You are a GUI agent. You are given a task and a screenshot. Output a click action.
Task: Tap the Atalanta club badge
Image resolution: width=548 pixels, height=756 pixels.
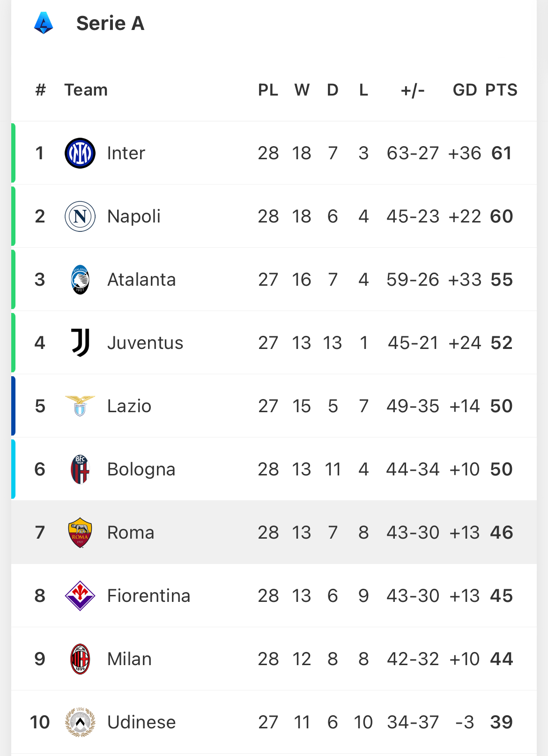(80, 280)
